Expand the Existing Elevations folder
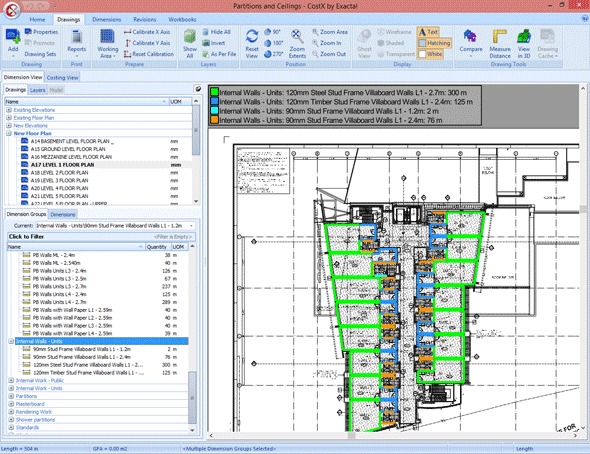The height and width of the screenshot is (454, 590). [x=9, y=110]
